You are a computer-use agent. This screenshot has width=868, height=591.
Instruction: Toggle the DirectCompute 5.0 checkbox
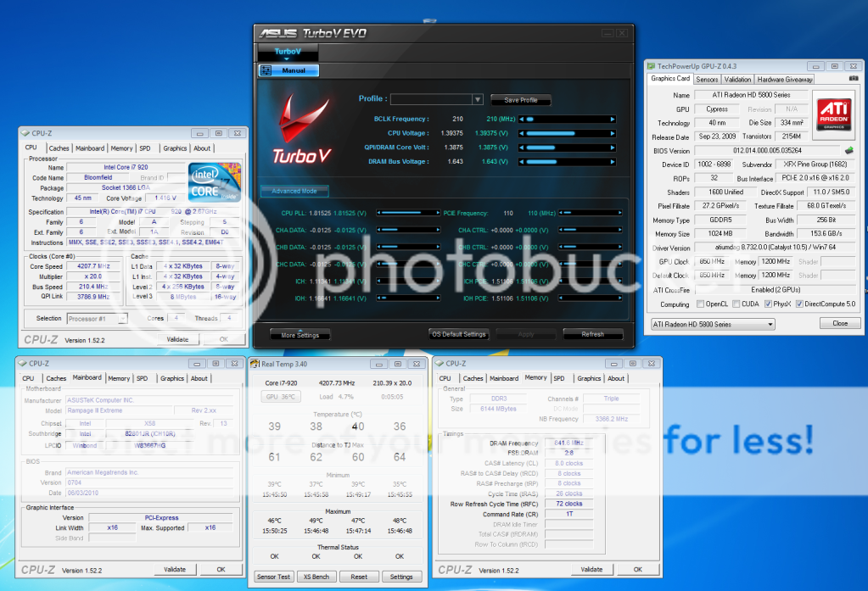799,304
